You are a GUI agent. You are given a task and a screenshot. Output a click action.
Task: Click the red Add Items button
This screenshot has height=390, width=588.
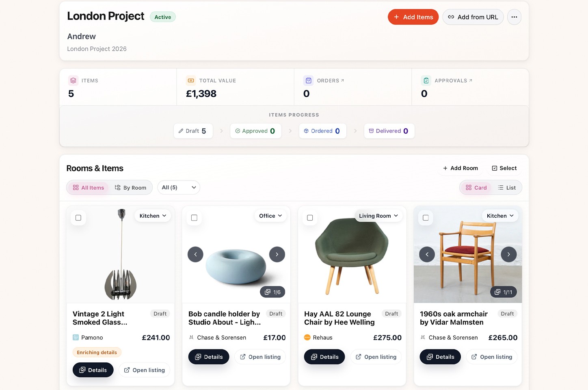pyautogui.click(x=413, y=17)
